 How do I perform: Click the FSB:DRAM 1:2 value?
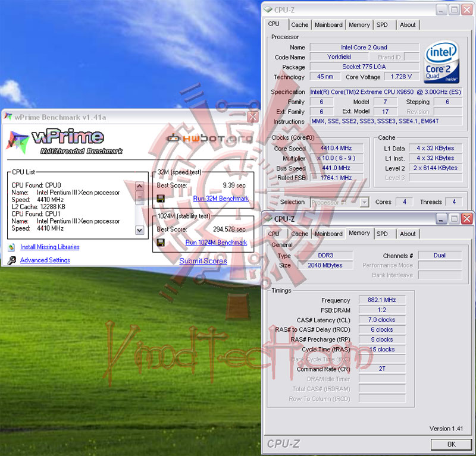[382, 310]
